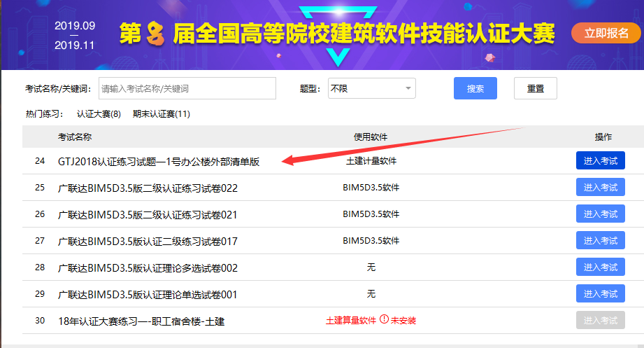
Task: Click BIM5D3.5软件 cell in row 26
Action: [371, 214]
